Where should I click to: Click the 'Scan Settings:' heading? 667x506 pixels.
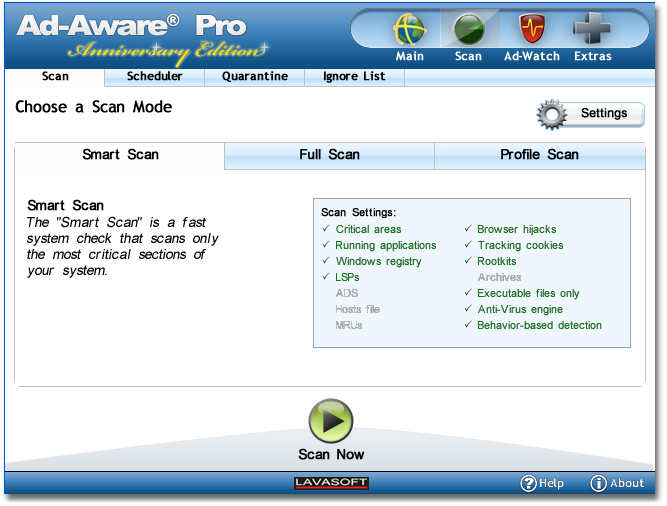358,213
